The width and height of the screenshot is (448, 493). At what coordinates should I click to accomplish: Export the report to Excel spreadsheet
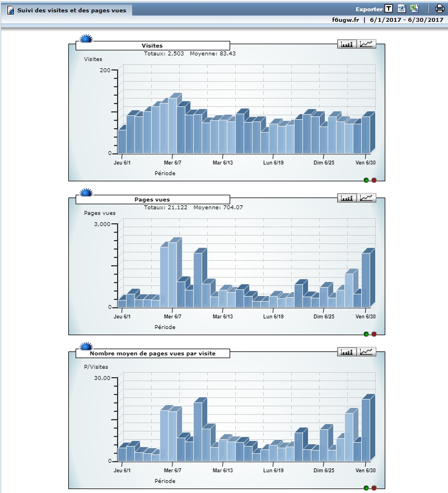(414, 8)
